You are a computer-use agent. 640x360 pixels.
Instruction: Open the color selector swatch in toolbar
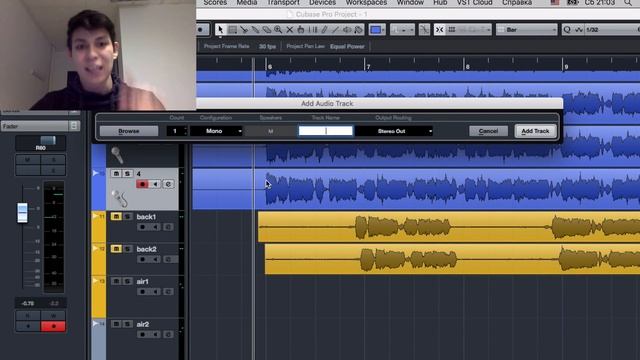coord(375,29)
